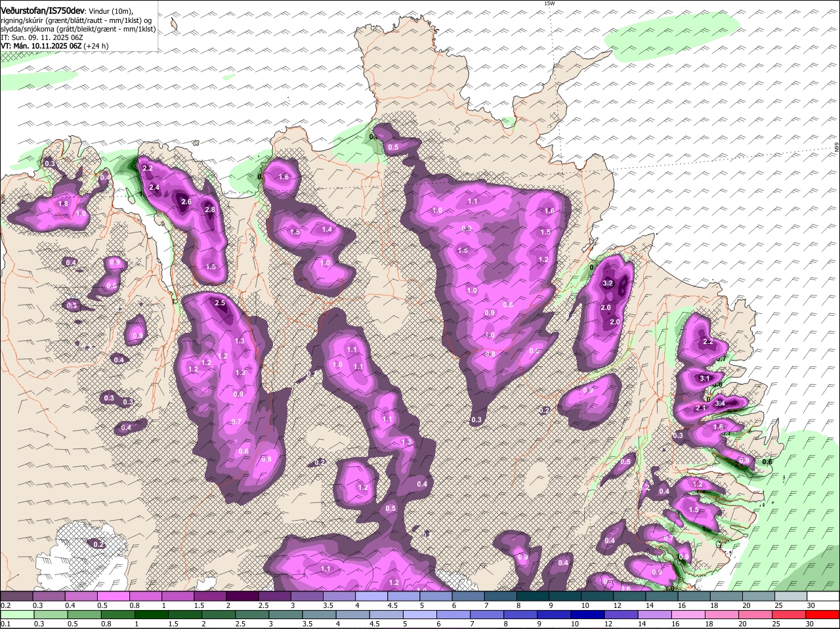
Task: Click the upper legend swatch starting at 25
Action: click(791, 596)
